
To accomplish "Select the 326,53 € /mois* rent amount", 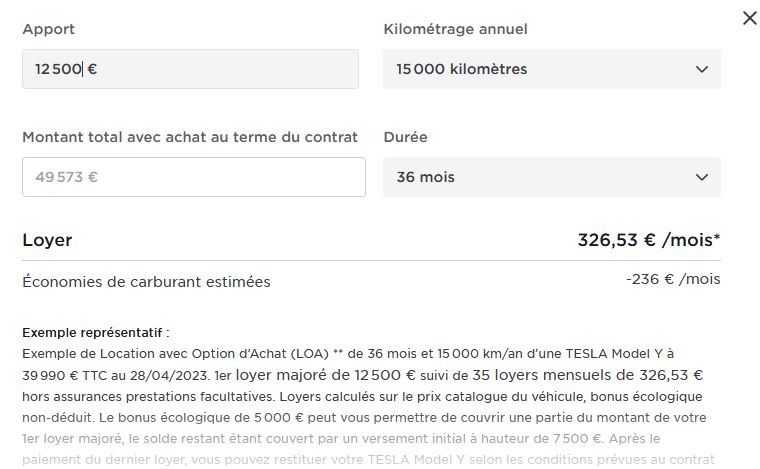I will [649, 240].
